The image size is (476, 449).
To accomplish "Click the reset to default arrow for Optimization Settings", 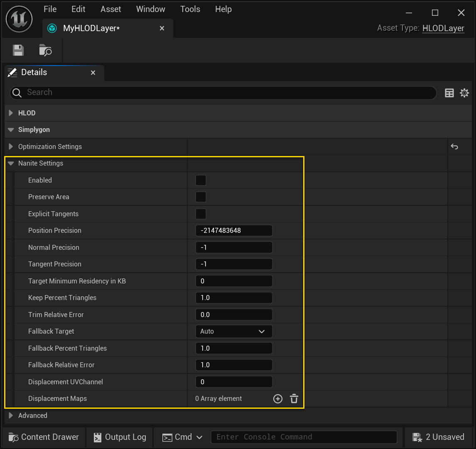I will (x=454, y=146).
